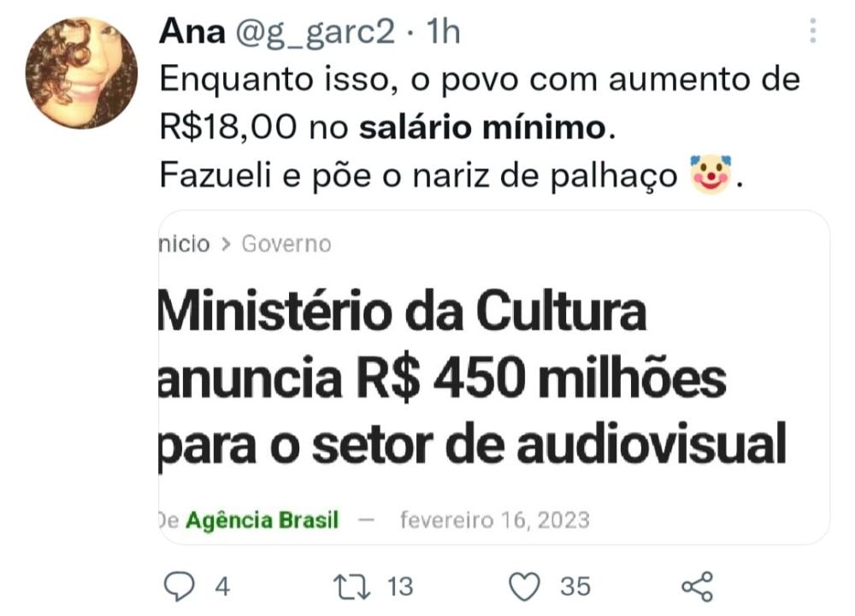Click the retweet count 13
The height and width of the screenshot is (616, 855).
[399, 587]
